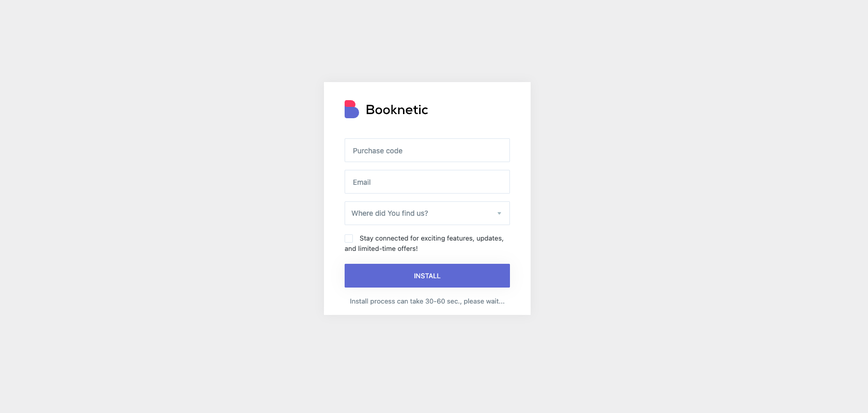Focus the Purchase code input field
Image resolution: width=868 pixels, height=413 pixels.
pos(427,150)
